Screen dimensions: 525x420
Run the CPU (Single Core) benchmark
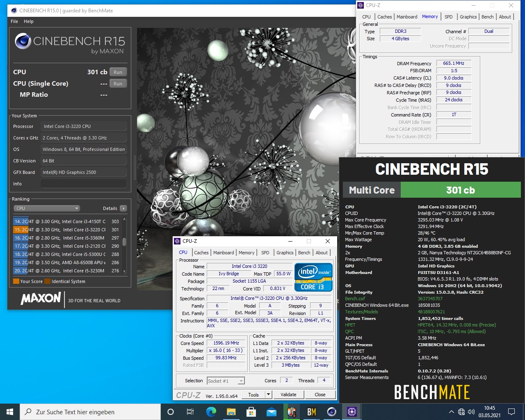click(118, 84)
